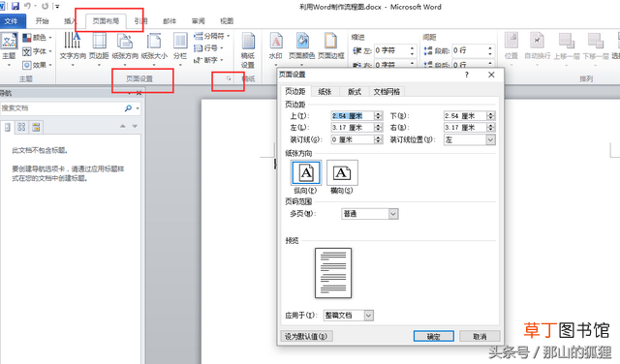This screenshot has height=364, width=620.
Task: Open the Line Numbers dropdown
Action: [208, 48]
